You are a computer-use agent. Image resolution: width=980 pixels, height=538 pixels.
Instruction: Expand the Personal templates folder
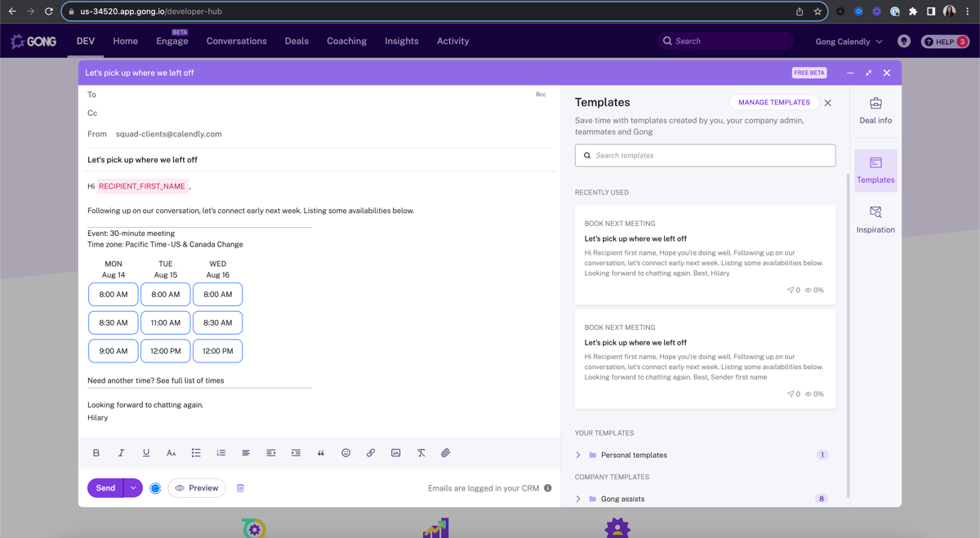pos(578,456)
